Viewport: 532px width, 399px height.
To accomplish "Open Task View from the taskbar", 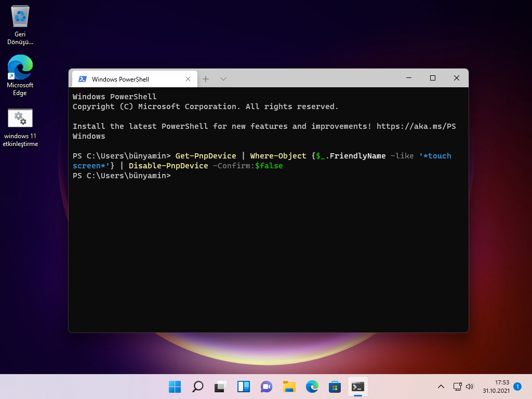I will 220,387.
